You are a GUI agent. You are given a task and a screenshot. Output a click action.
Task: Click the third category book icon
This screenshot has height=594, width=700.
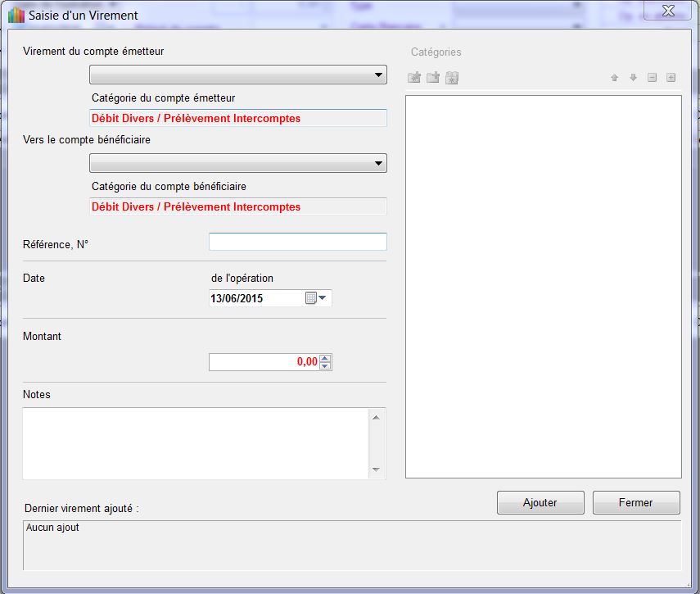(452, 78)
